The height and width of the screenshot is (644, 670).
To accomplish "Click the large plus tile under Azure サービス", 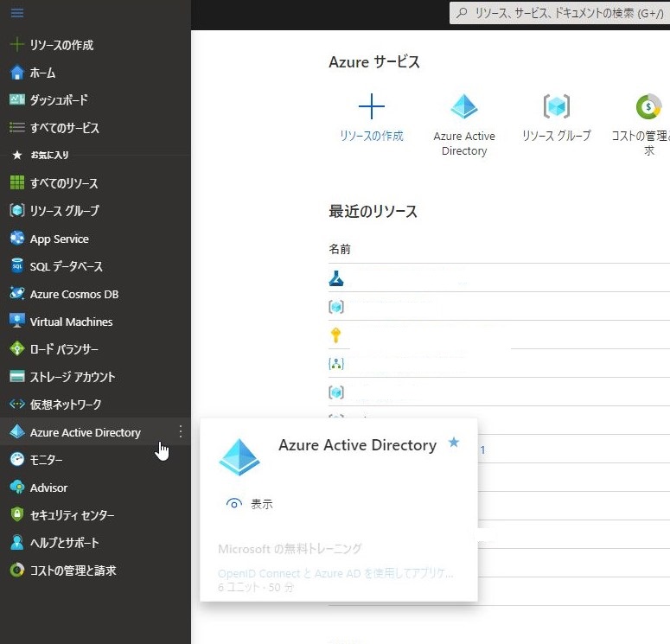I will [372, 106].
